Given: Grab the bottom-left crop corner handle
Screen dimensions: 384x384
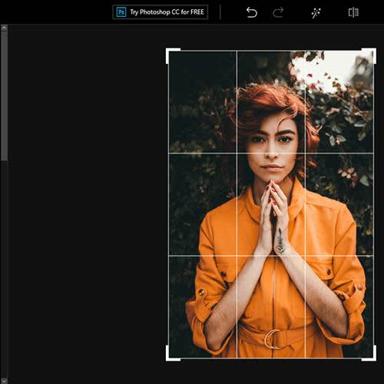Looking at the screenshot, I should point(173,353).
